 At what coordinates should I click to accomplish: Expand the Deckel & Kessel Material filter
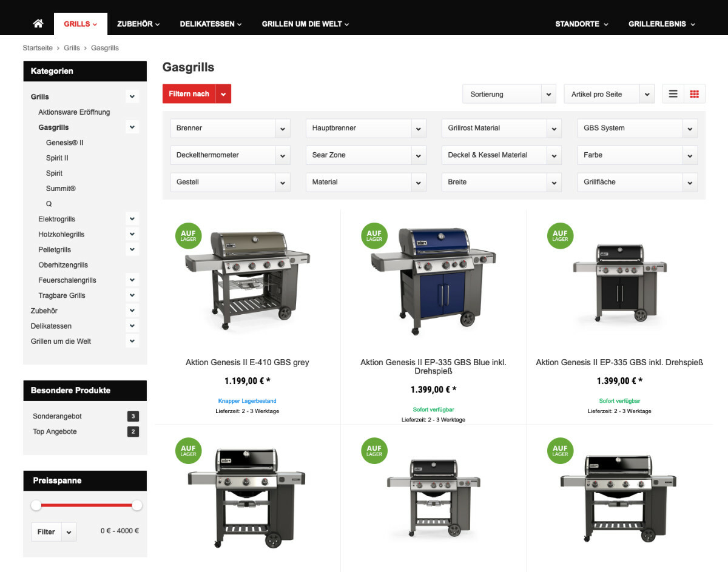[501, 155]
